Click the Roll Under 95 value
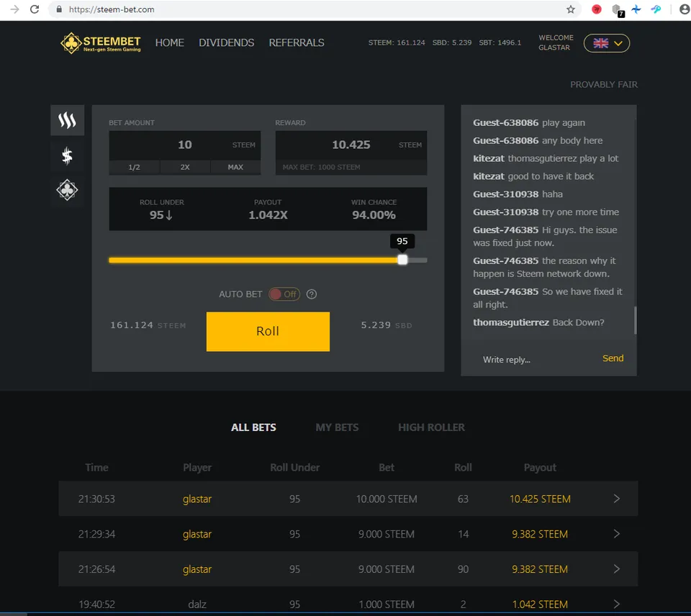This screenshot has width=691, height=616. [161, 215]
